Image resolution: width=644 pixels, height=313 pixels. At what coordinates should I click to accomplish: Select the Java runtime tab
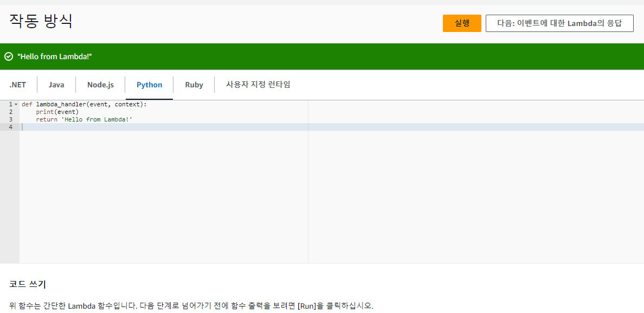56,85
